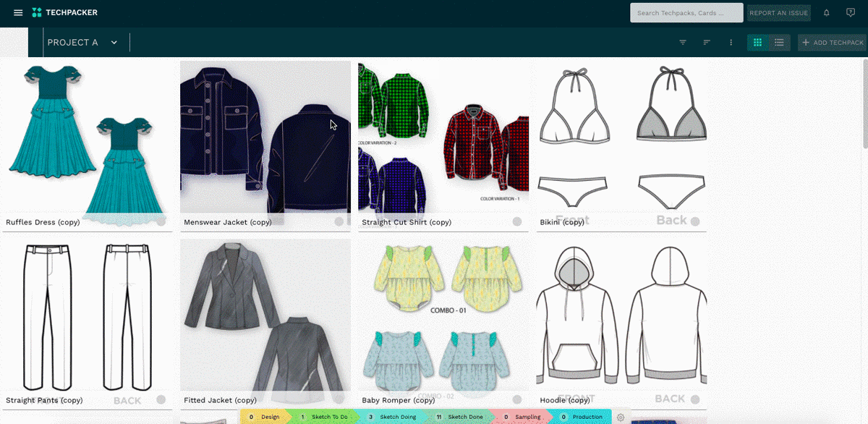868x424 pixels.
Task: Open the filter options icon
Action: pyautogui.click(x=683, y=43)
